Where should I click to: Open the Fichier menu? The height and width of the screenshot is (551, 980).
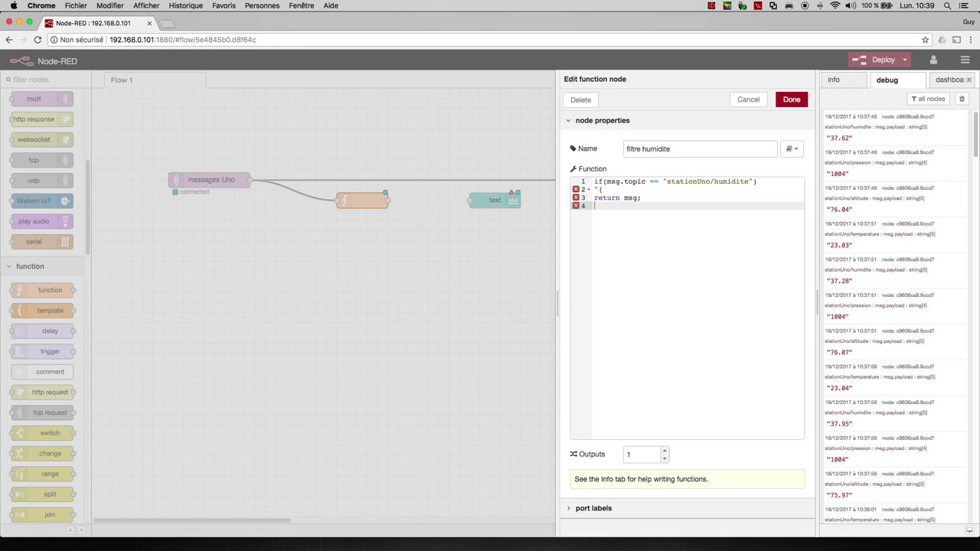(76, 5)
